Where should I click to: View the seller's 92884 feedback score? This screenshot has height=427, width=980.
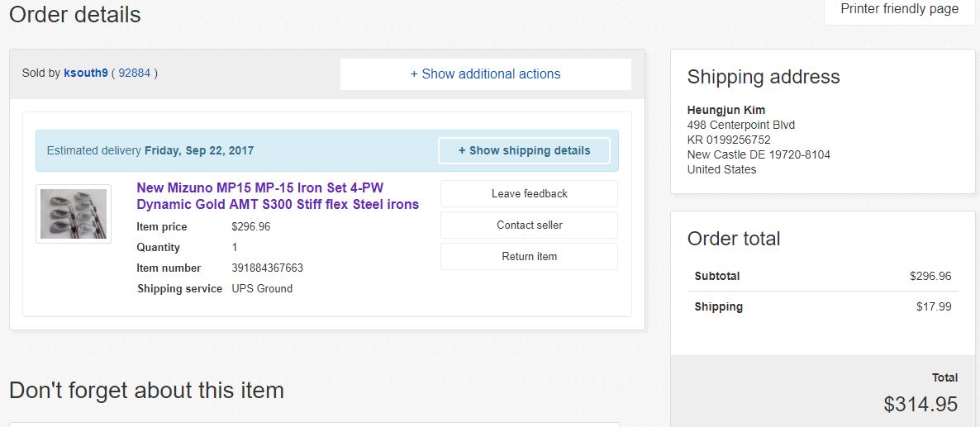pos(134,73)
